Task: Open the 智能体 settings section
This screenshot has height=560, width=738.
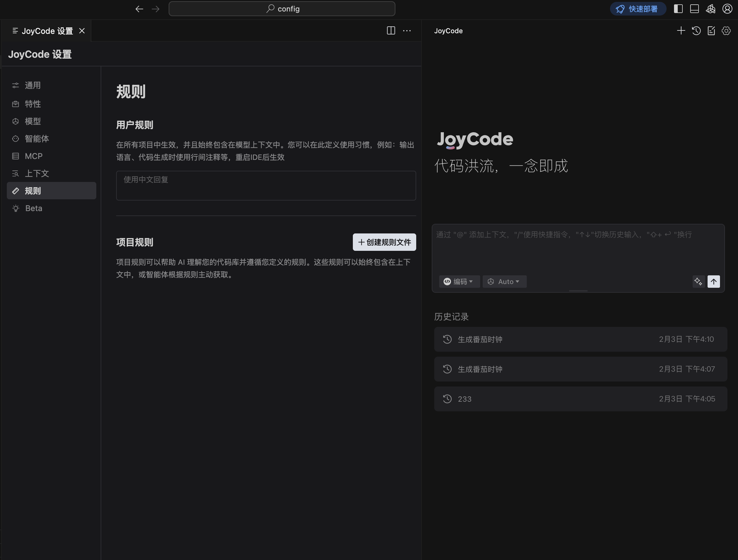Action: 51,138
